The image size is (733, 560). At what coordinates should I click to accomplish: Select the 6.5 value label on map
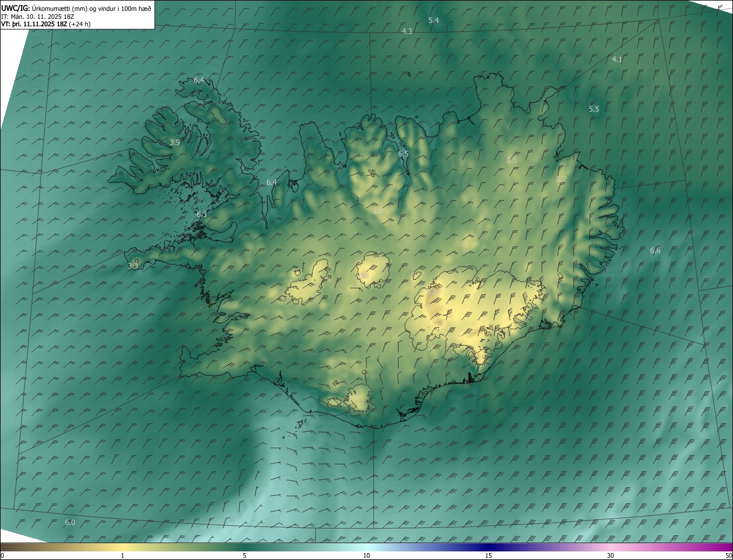(403, 154)
